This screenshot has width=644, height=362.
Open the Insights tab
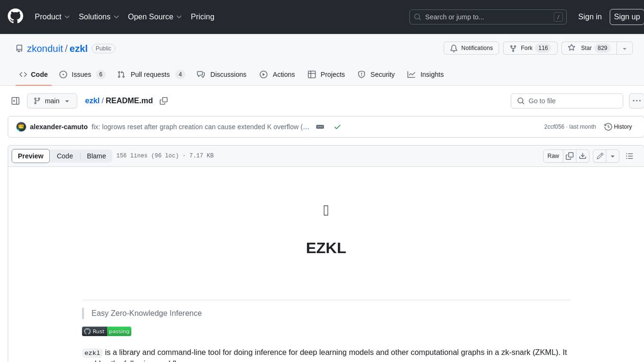click(x=426, y=74)
